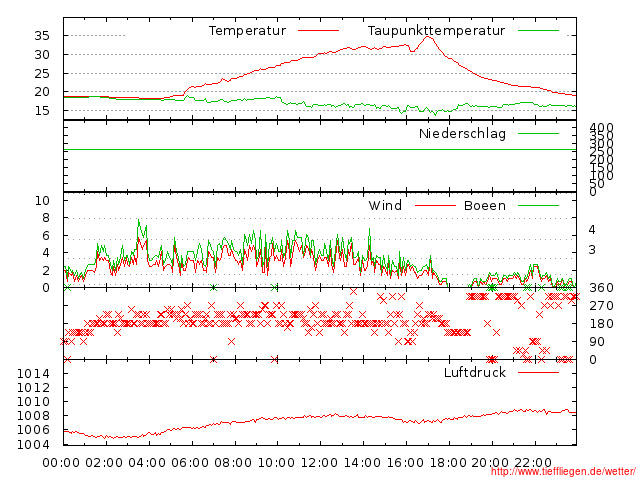Click the red Luftdruck legend line

tap(538, 372)
